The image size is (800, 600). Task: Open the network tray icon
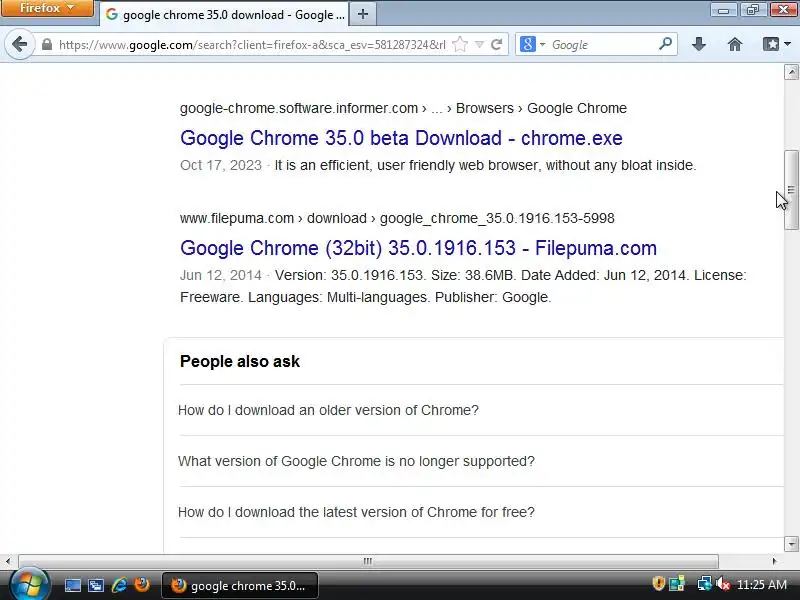pos(704,583)
